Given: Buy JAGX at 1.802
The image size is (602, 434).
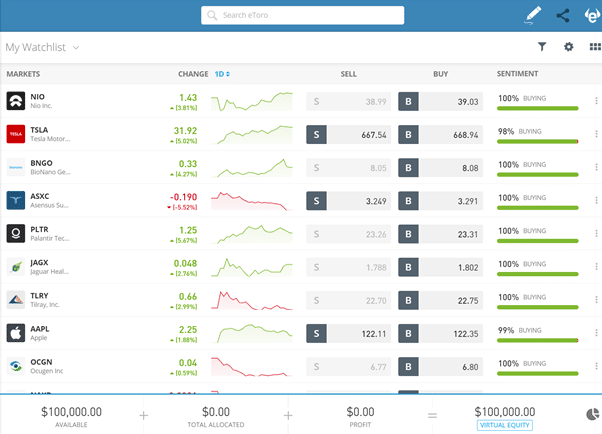Looking at the screenshot, I should (x=440, y=267).
